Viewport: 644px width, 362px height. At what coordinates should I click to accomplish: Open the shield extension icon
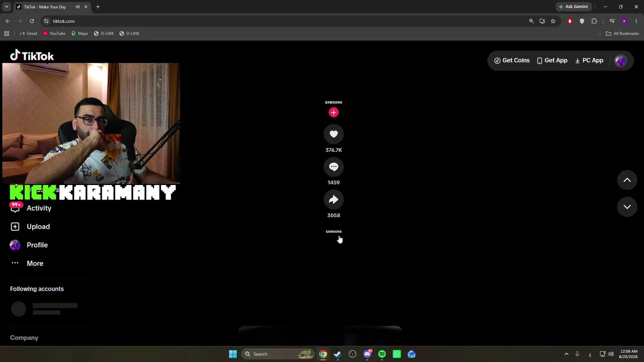click(582, 21)
